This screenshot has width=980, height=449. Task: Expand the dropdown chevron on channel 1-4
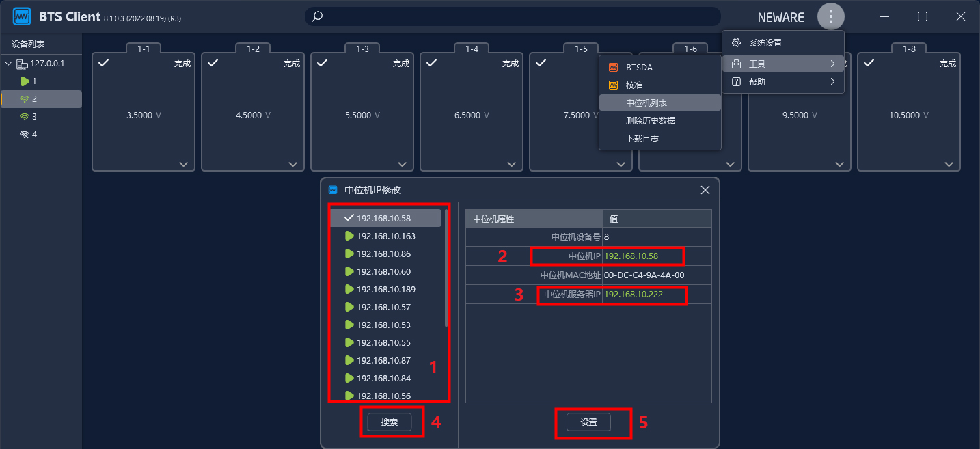tap(511, 164)
